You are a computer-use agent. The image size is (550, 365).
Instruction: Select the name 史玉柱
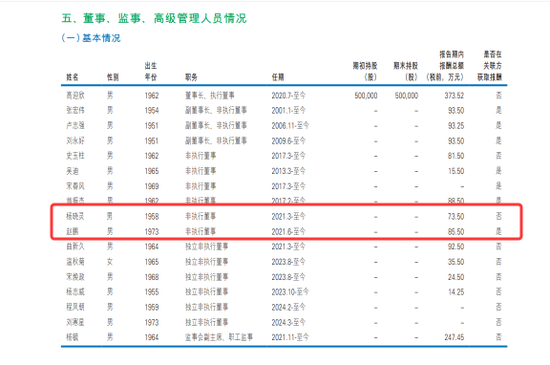(75, 156)
